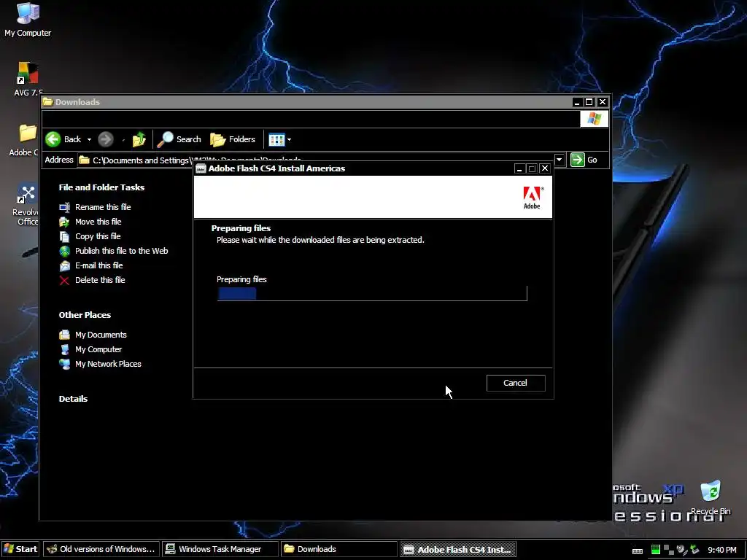Go Back in Downloads explorer window
This screenshot has width=747, height=560.
(64, 139)
